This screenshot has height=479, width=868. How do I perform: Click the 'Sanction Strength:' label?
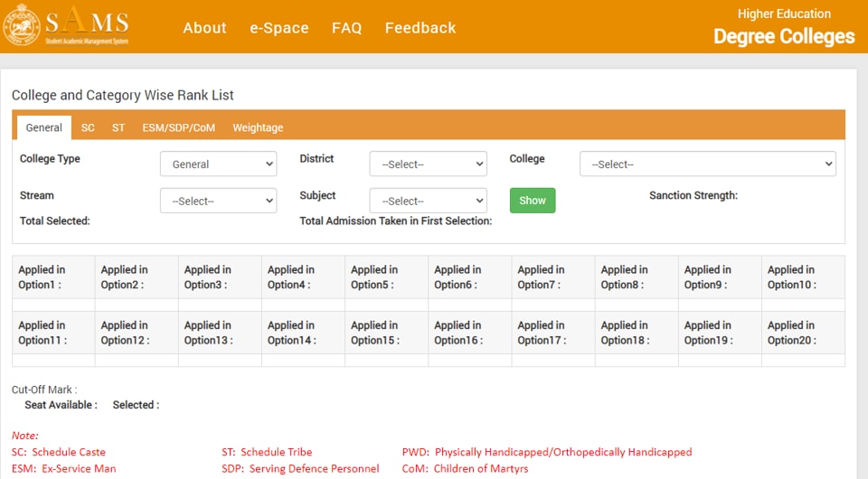tap(693, 195)
